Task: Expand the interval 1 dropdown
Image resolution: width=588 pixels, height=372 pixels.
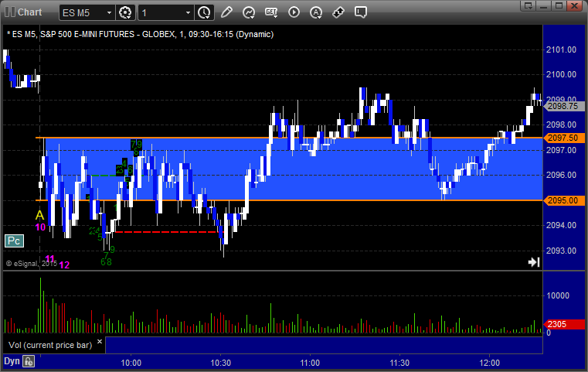Action: [189, 13]
